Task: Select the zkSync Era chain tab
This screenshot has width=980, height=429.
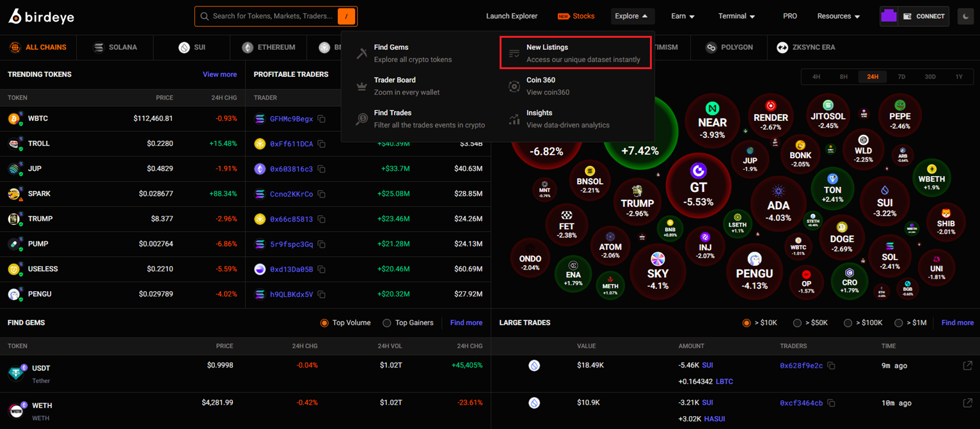Action: [805, 47]
